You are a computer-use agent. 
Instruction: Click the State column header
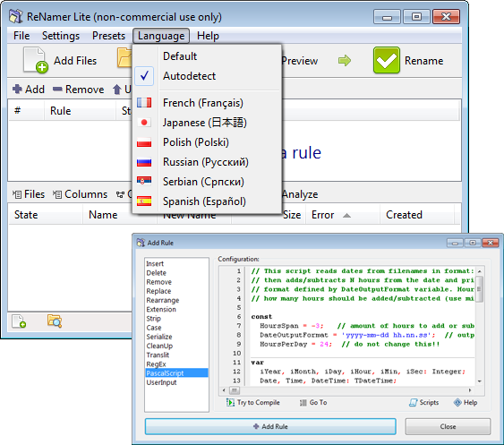click(46, 215)
